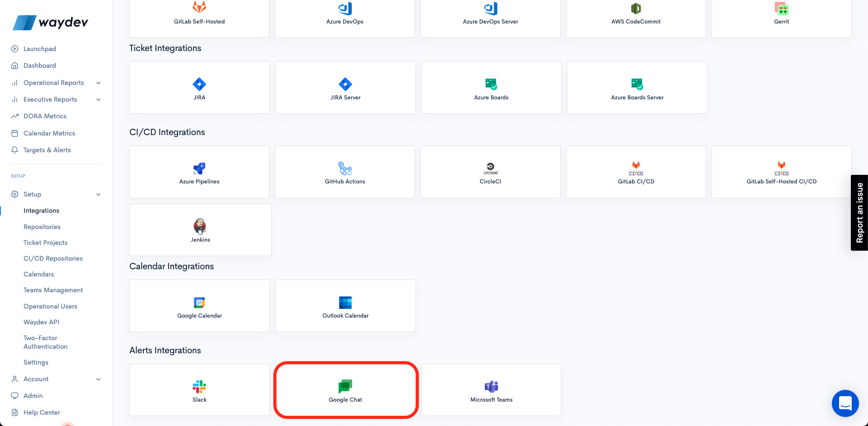Expand Executive Reports chevron
The width and height of the screenshot is (868, 426).
tap(99, 99)
